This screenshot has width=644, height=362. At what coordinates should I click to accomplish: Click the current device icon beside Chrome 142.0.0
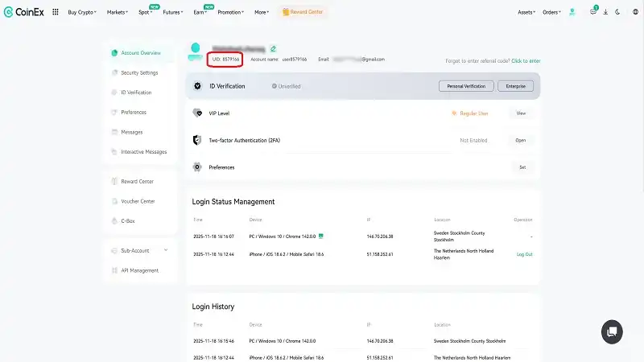click(x=320, y=236)
